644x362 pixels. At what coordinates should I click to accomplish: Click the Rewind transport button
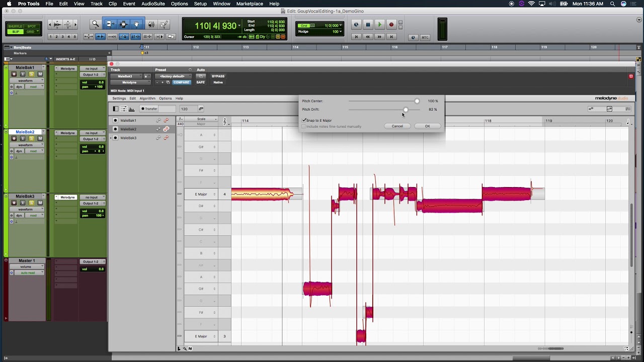[x=368, y=37]
